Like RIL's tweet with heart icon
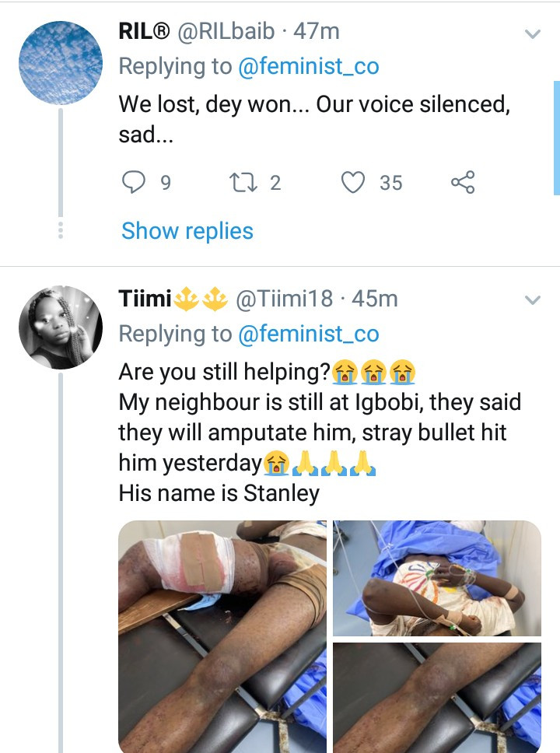The image size is (560, 753). 353,183
